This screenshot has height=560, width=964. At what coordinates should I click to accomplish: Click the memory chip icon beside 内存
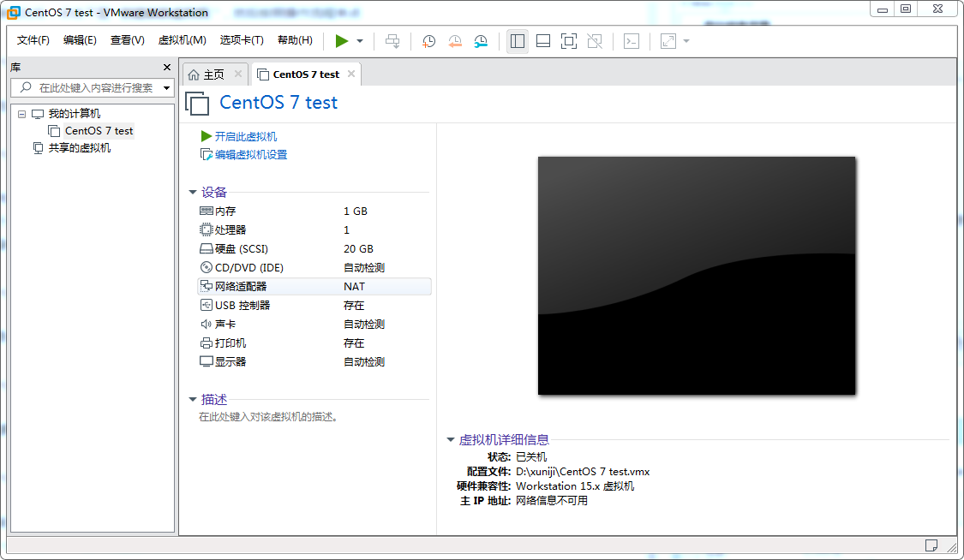tap(207, 211)
